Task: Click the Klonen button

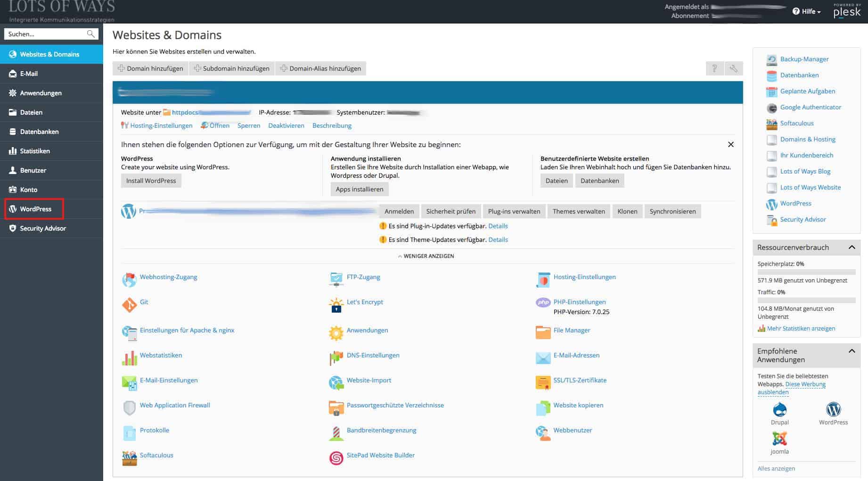Action: [627, 211]
